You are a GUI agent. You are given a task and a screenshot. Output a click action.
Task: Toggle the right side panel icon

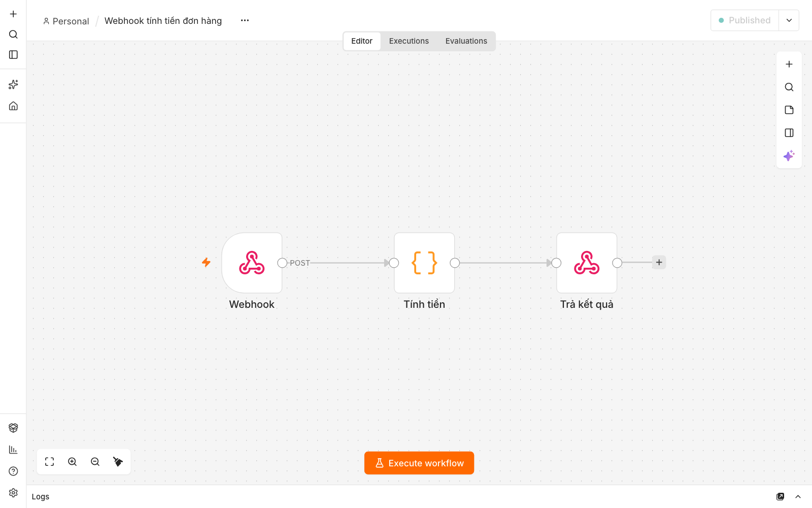[789, 133]
